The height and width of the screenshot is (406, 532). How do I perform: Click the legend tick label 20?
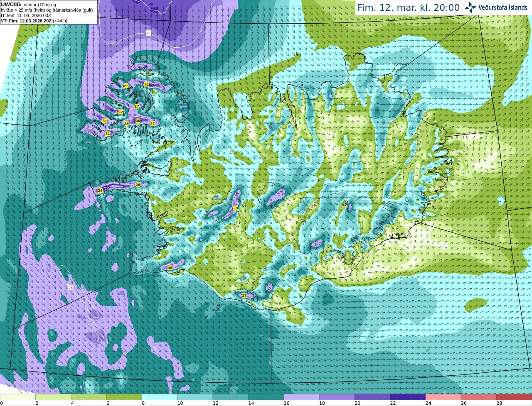click(357, 403)
